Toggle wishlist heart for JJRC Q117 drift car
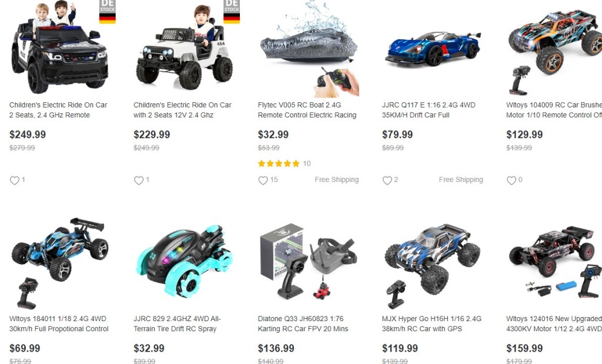Viewport: 602px width, 364px height. [x=387, y=180]
